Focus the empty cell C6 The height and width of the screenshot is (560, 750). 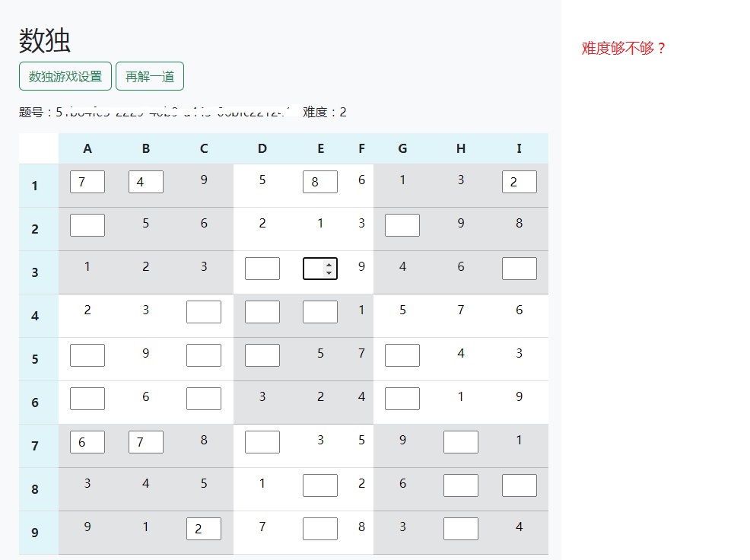[204, 399]
